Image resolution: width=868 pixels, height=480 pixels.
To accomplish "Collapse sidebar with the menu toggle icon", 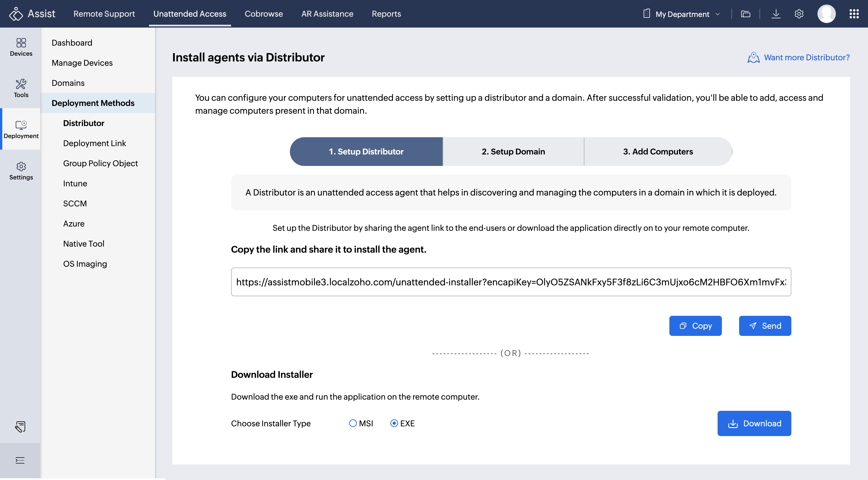I will 20,460.
